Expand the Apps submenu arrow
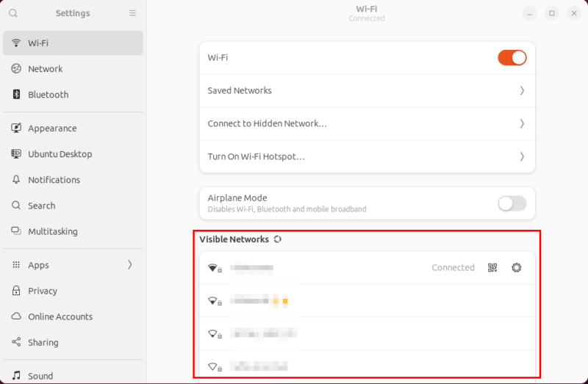The height and width of the screenshot is (384, 588). tap(130, 265)
